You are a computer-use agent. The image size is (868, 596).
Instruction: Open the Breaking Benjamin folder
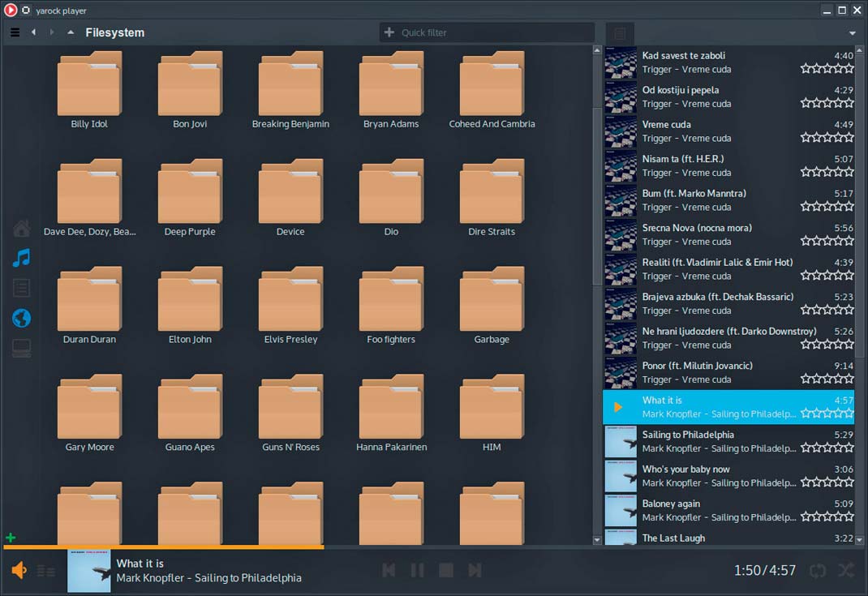tap(290, 90)
